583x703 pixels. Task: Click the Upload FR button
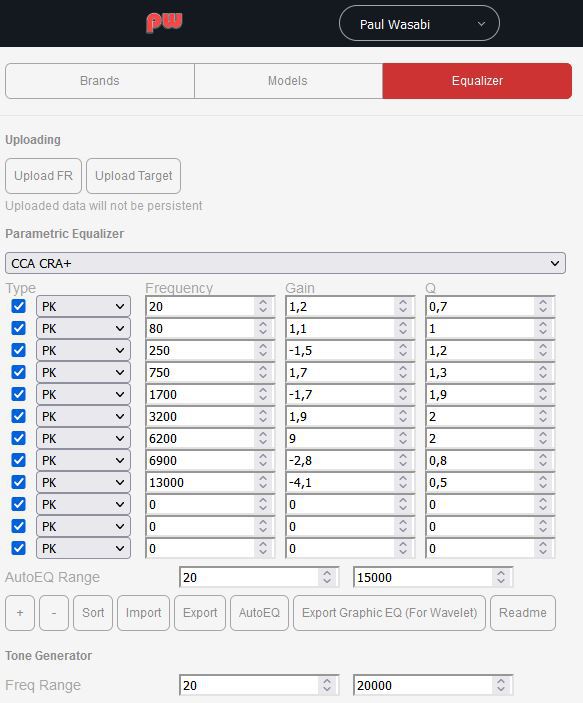[44, 176]
